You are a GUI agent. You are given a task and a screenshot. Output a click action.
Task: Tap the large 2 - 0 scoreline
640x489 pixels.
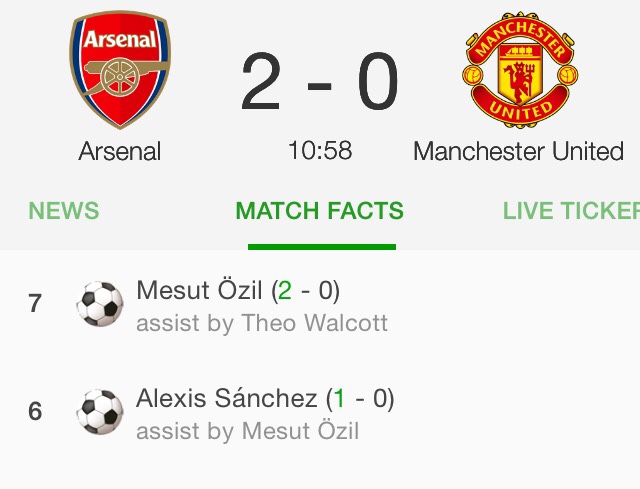(x=320, y=84)
